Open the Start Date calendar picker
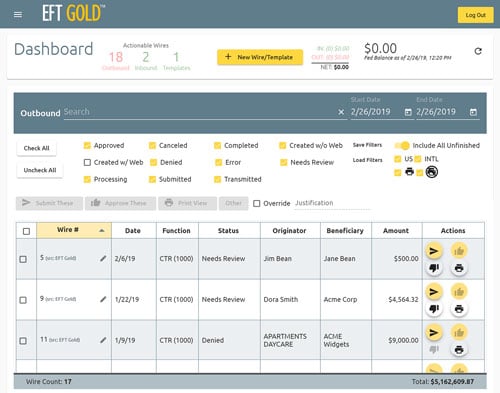The height and width of the screenshot is (393, 500). (408, 112)
